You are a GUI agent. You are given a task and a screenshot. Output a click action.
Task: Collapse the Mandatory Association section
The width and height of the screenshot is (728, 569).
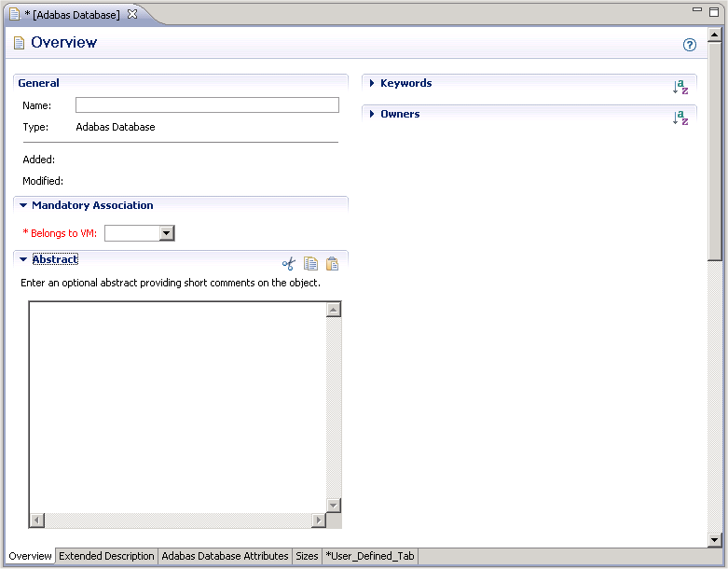tap(23, 205)
